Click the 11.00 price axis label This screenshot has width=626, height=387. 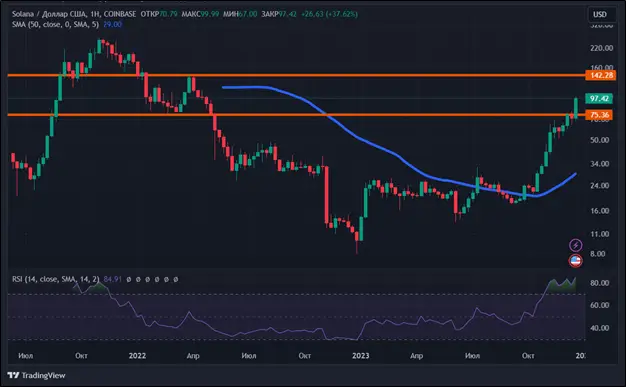point(600,234)
